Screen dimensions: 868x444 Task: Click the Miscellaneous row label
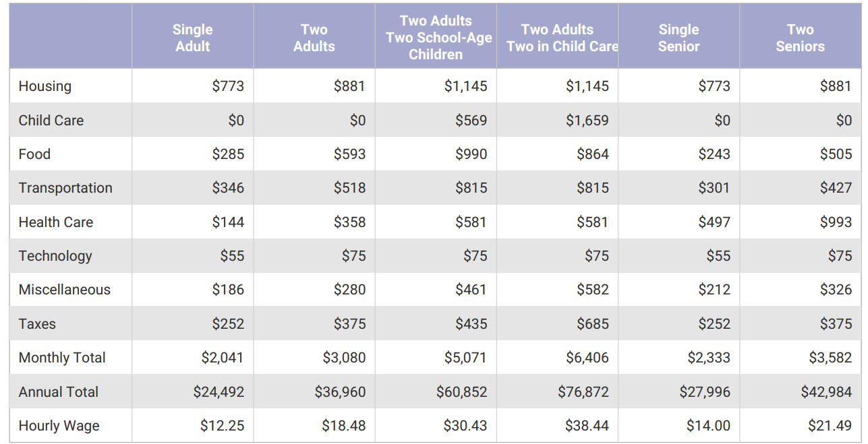[65, 290]
